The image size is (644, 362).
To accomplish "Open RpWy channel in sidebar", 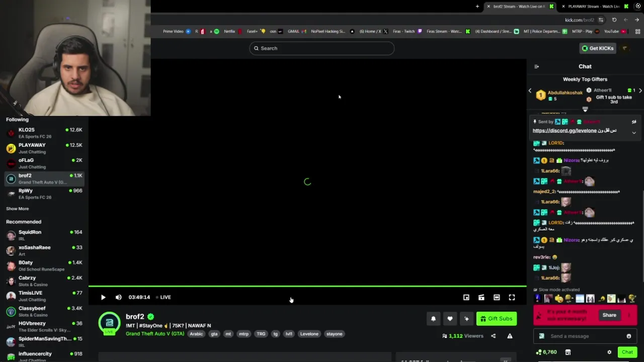I will tap(44, 194).
